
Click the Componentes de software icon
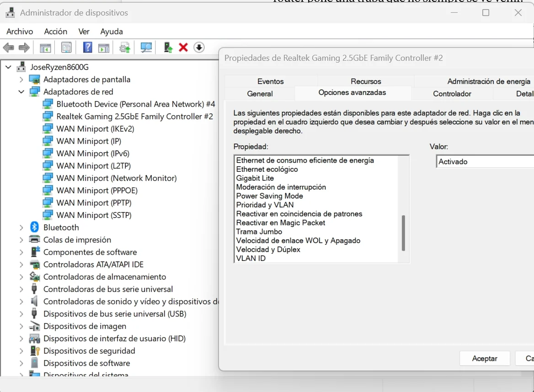click(x=35, y=252)
